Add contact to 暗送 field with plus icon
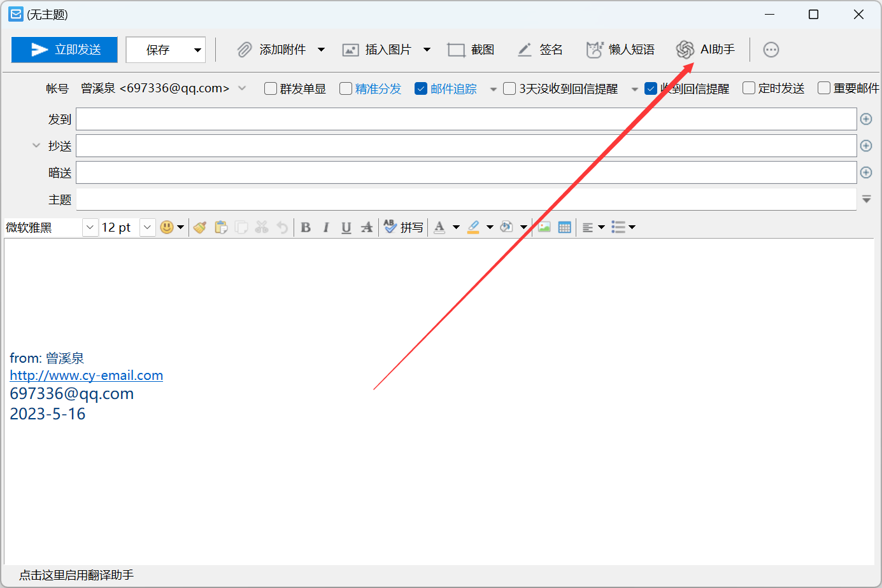The image size is (882, 588). click(x=866, y=172)
